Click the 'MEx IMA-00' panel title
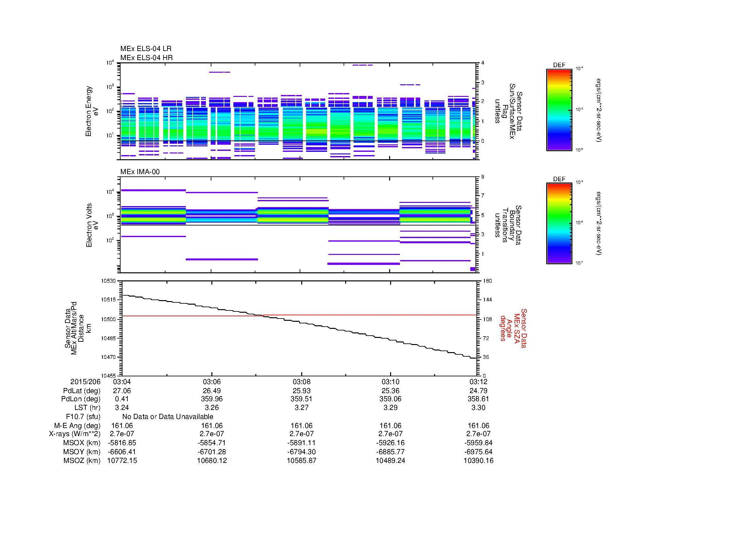The width and height of the screenshot is (756, 534). pos(140,172)
